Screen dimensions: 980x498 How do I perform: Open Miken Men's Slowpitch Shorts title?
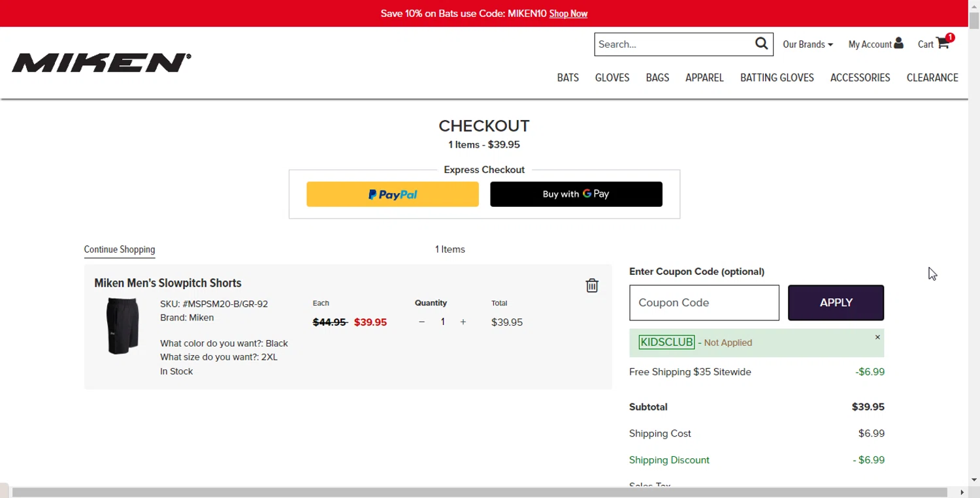point(168,283)
